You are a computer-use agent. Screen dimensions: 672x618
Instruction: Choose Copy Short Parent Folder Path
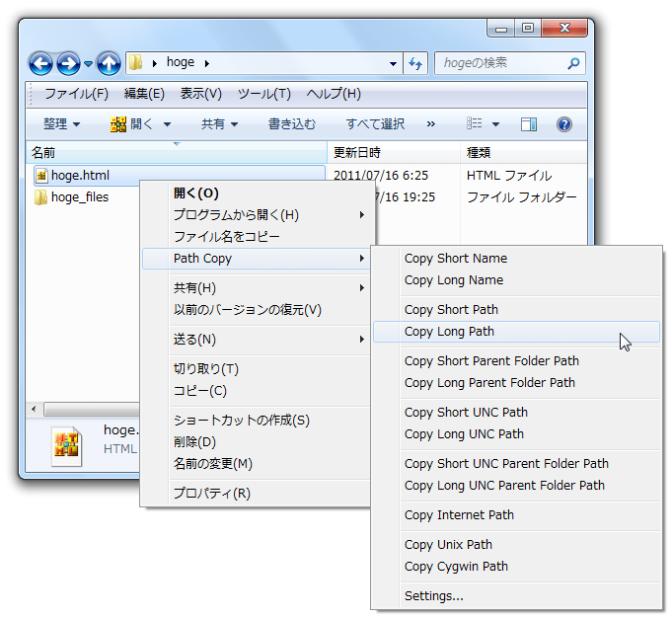click(516, 361)
